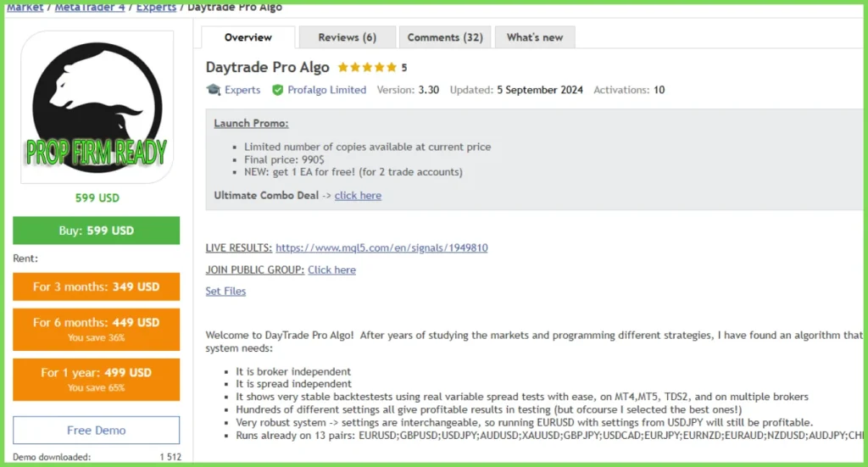Open the What's new tab
868x467 pixels.
coord(535,37)
